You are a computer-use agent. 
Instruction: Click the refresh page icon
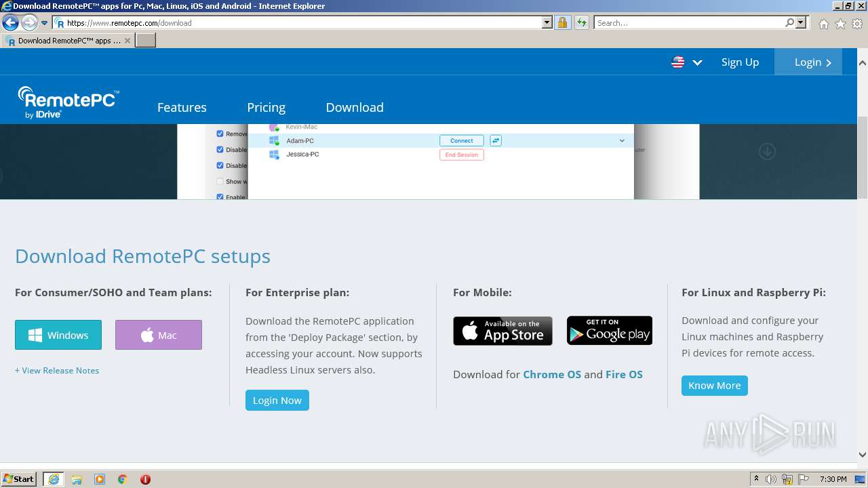tap(582, 22)
